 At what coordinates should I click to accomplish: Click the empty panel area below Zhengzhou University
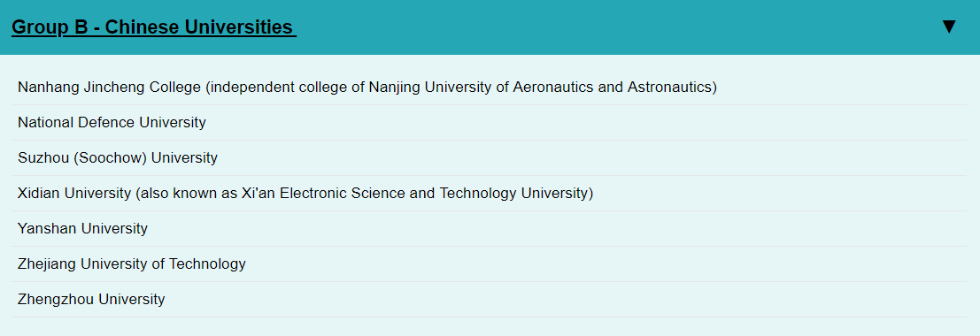pyautogui.click(x=489, y=326)
